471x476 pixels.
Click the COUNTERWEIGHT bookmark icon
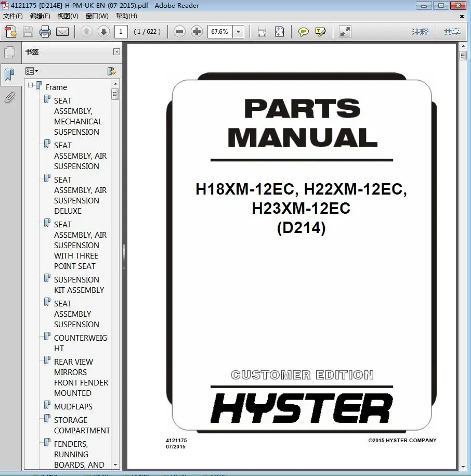[47, 337]
